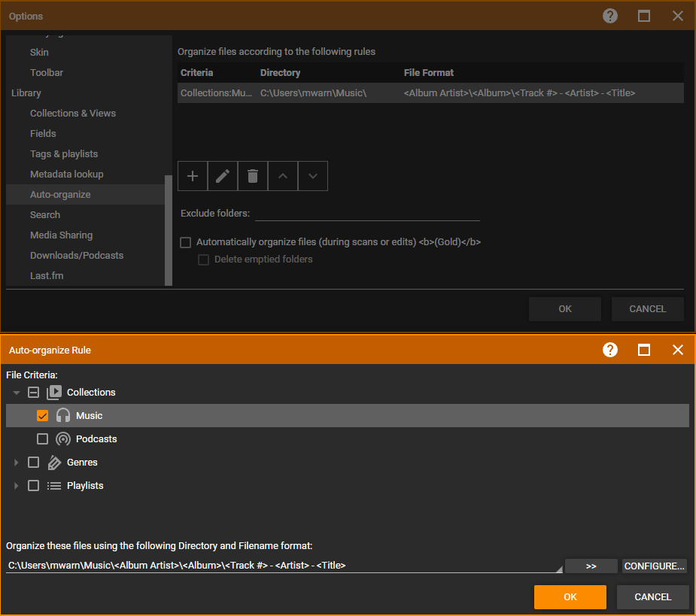Enable Automatically organize files checkbox
Image resolution: width=696 pixels, height=616 pixels.
(186, 242)
